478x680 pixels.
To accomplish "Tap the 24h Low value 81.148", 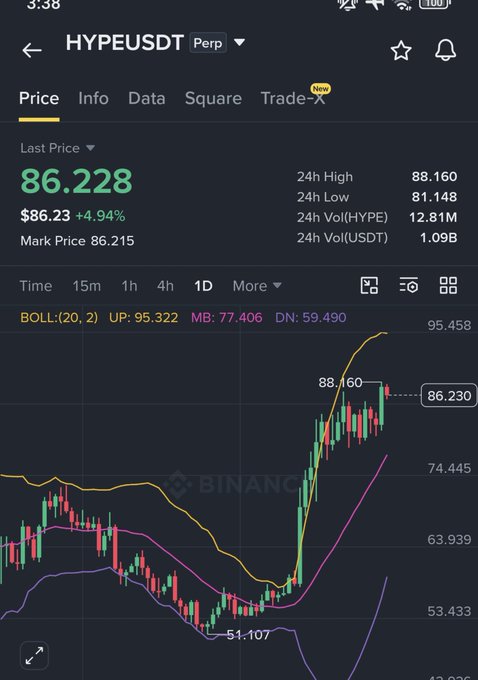I will [434, 197].
